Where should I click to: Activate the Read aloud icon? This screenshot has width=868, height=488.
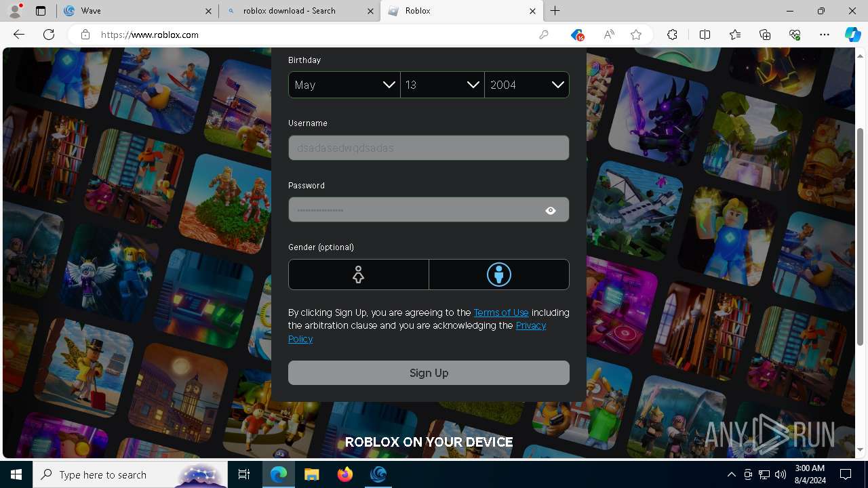pyautogui.click(x=609, y=35)
